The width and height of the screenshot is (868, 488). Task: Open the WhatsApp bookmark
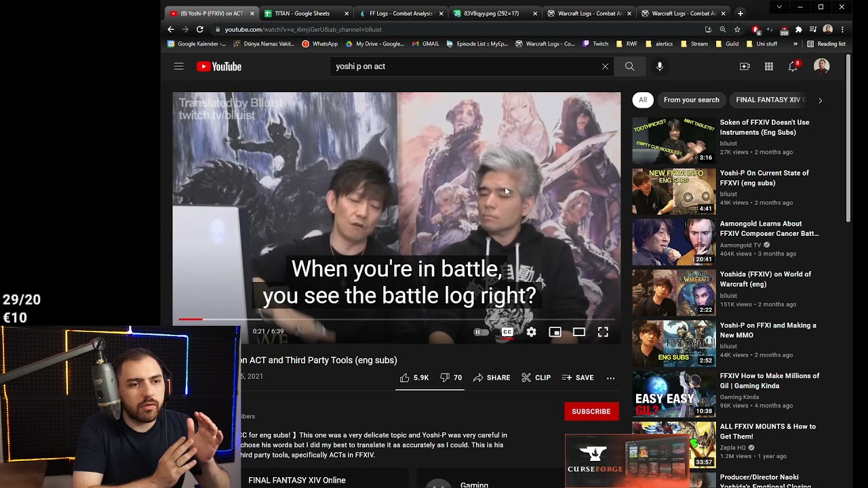[319, 44]
